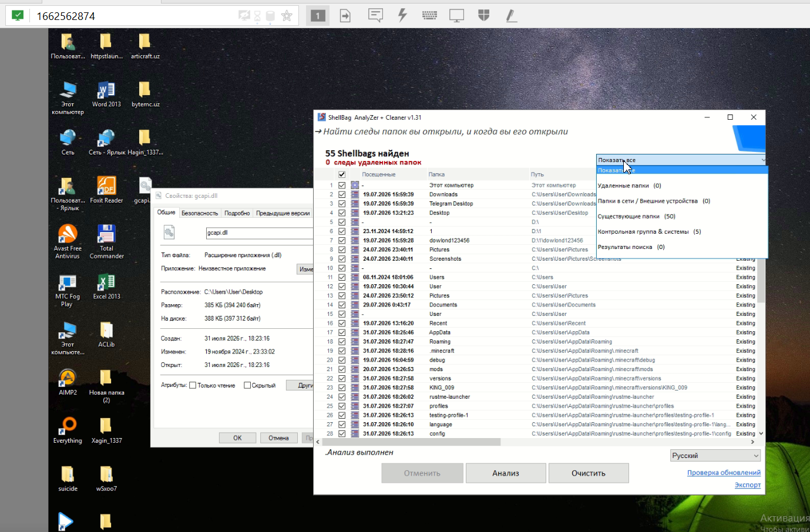Switch to 'Подробно' tab in properties
This screenshot has width=810, height=532.
point(237,213)
